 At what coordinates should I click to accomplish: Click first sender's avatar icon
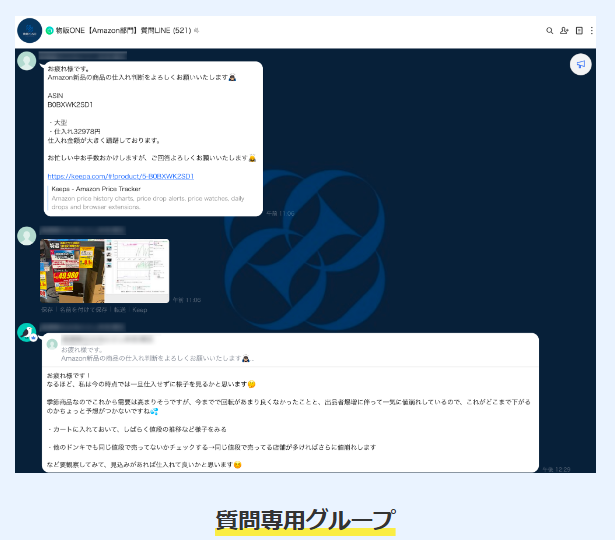click(x=27, y=61)
